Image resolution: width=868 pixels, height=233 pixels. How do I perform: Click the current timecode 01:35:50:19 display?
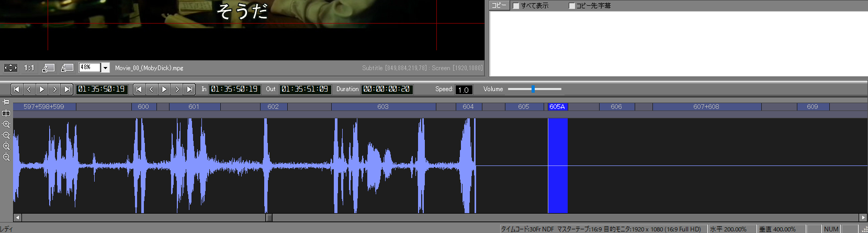point(102,89)
